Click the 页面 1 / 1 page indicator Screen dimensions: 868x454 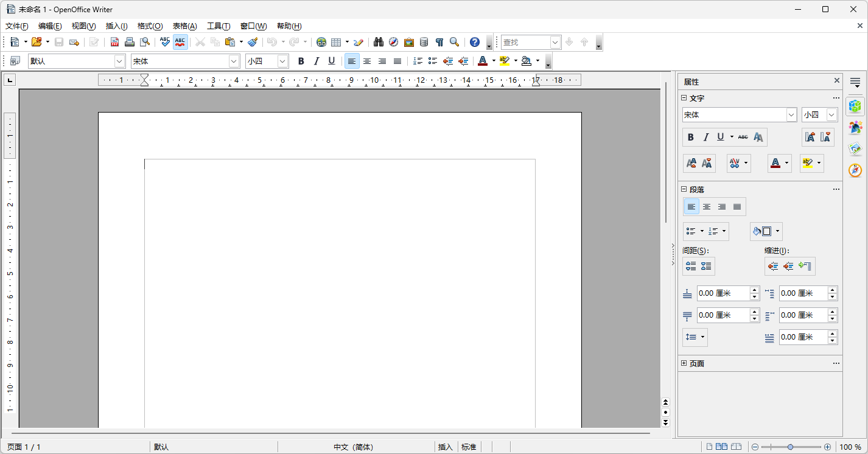(24, 447)
